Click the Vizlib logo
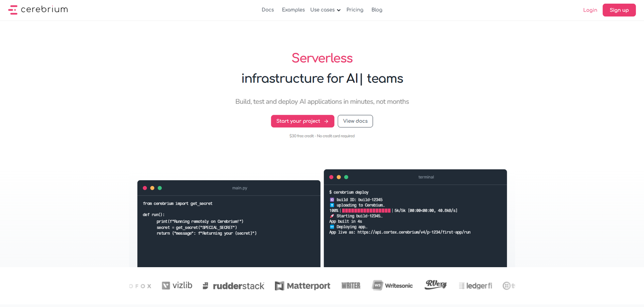 pos(177,286)
